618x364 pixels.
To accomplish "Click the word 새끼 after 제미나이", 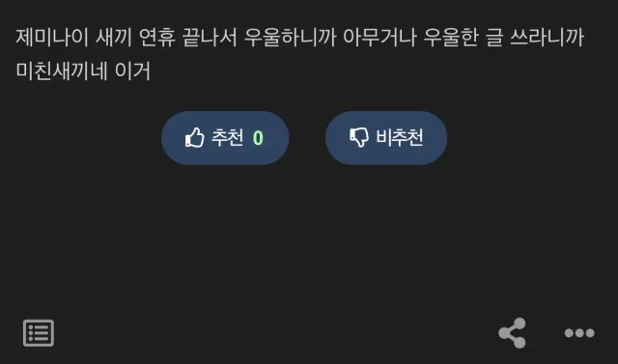I will pyautogui.click(x=114, y=38).
